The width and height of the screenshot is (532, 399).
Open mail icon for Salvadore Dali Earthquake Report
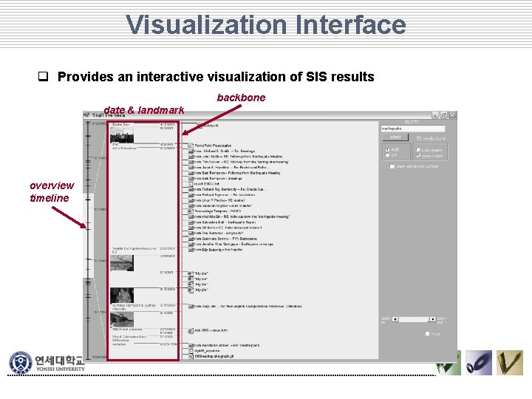point(191,222)
